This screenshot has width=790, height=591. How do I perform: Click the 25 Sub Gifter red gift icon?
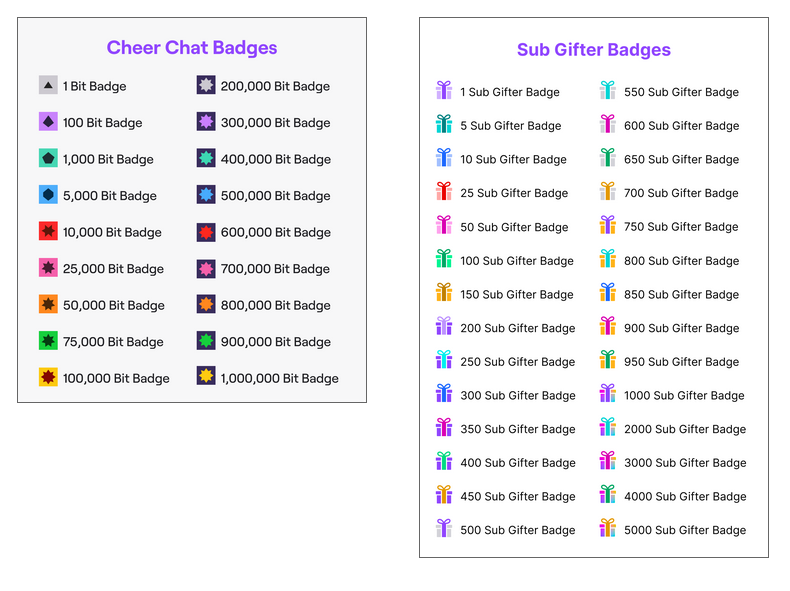(444, 191)
